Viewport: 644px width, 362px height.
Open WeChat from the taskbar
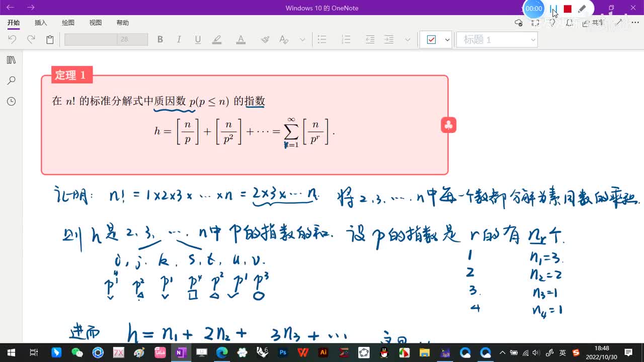click(76, 352)
